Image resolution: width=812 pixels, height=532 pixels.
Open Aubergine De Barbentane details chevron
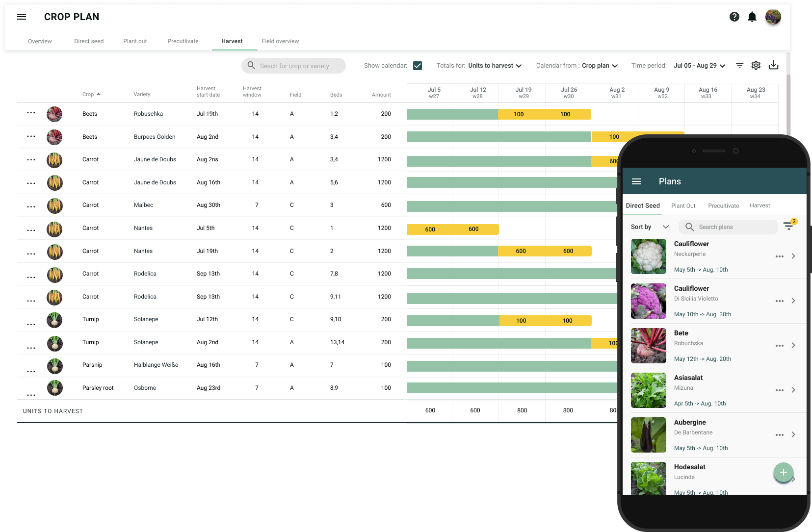793,434
